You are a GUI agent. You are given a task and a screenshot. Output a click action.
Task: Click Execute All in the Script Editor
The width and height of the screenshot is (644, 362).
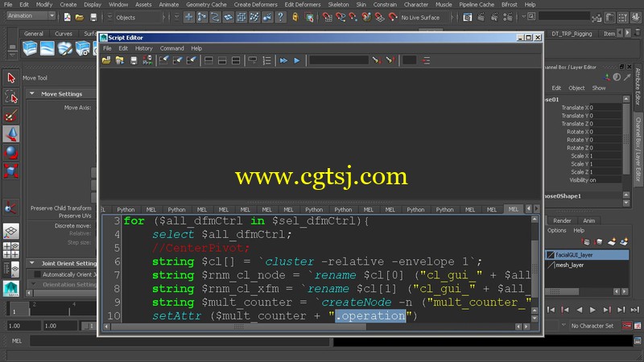click(x=283, y=61)
